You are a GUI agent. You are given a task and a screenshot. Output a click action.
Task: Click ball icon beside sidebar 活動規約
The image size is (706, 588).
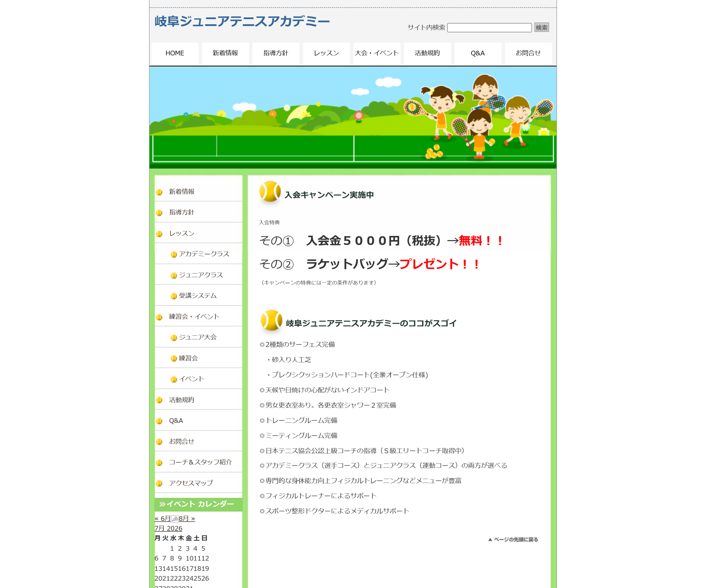tap(159, 400)
